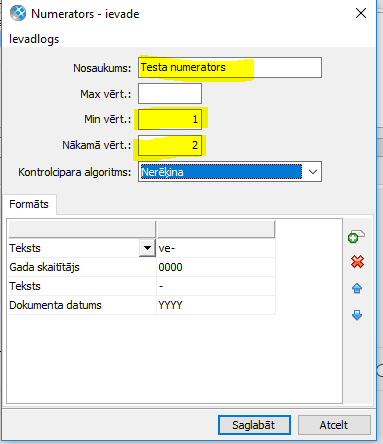Click the Min vērt. field
This screenshot has width=383, height=444.
(x=170, y=119)
